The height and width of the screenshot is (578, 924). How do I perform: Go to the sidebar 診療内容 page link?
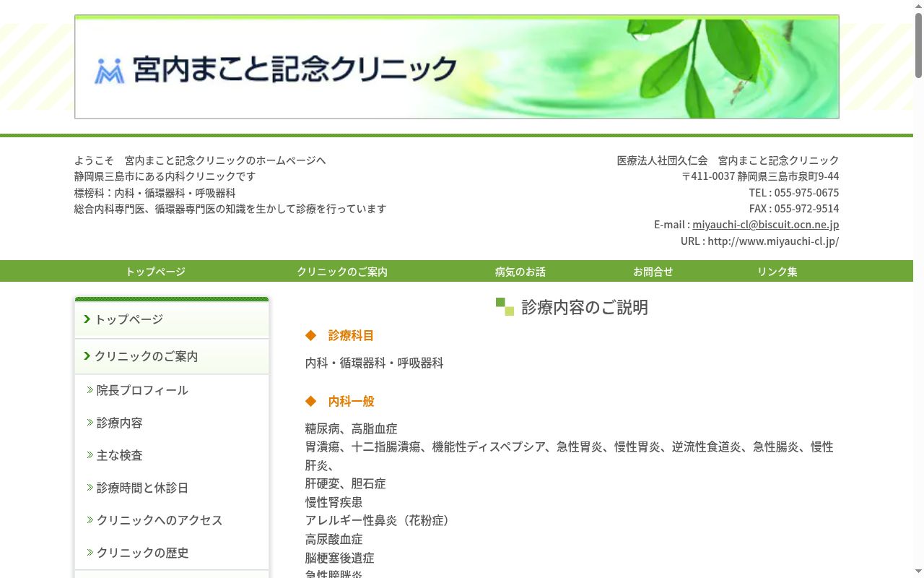click(x=120, y=423)
